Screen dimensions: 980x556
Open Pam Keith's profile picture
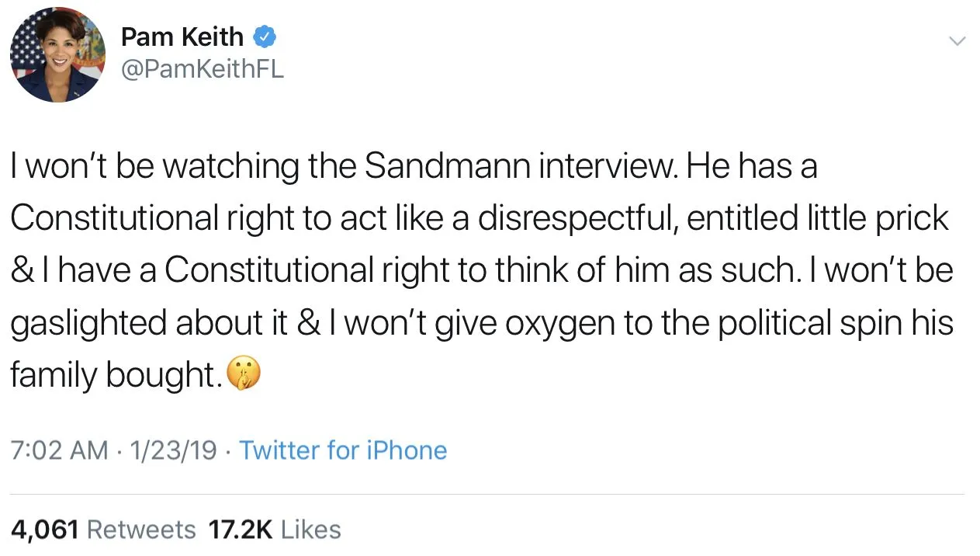click(x=57, y=55)
